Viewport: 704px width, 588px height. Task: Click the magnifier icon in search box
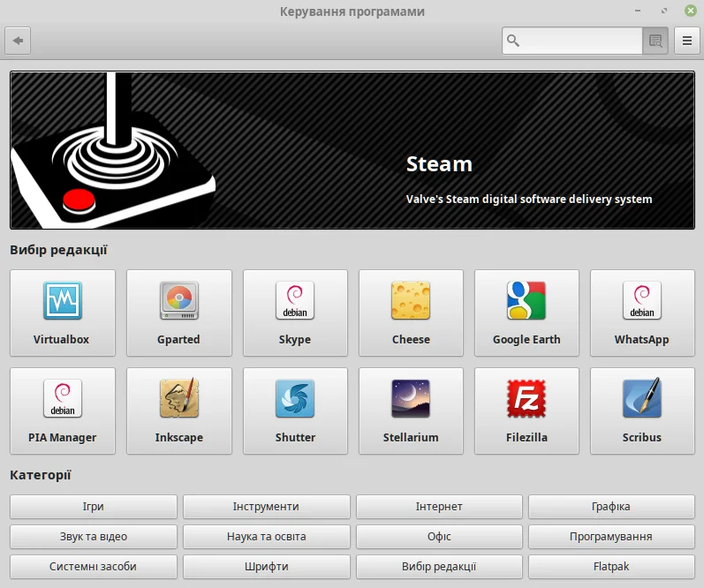[x=513, y=41]
